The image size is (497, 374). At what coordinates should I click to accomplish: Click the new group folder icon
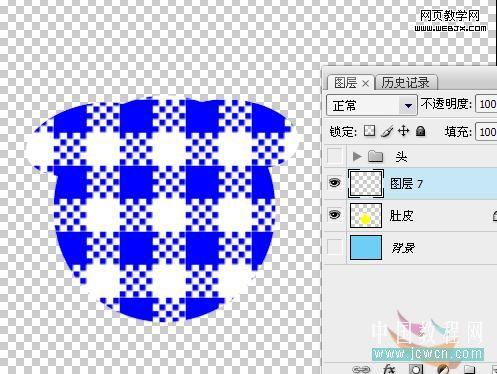[x=469, y=369]
